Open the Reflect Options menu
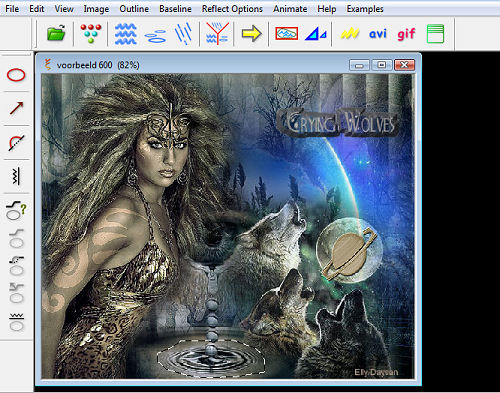Viewport: 500px width, 393px height. point(232,9)
